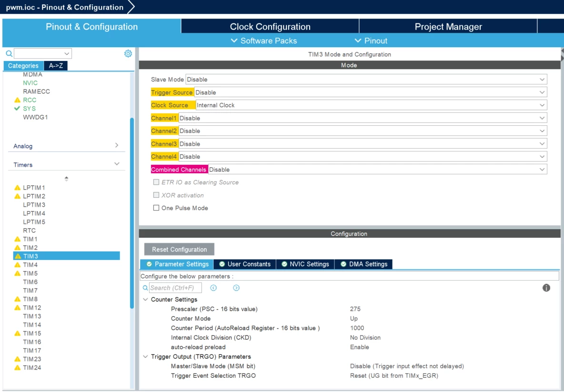
Task: Open User Constants tab
Action: tap(244, 264)
